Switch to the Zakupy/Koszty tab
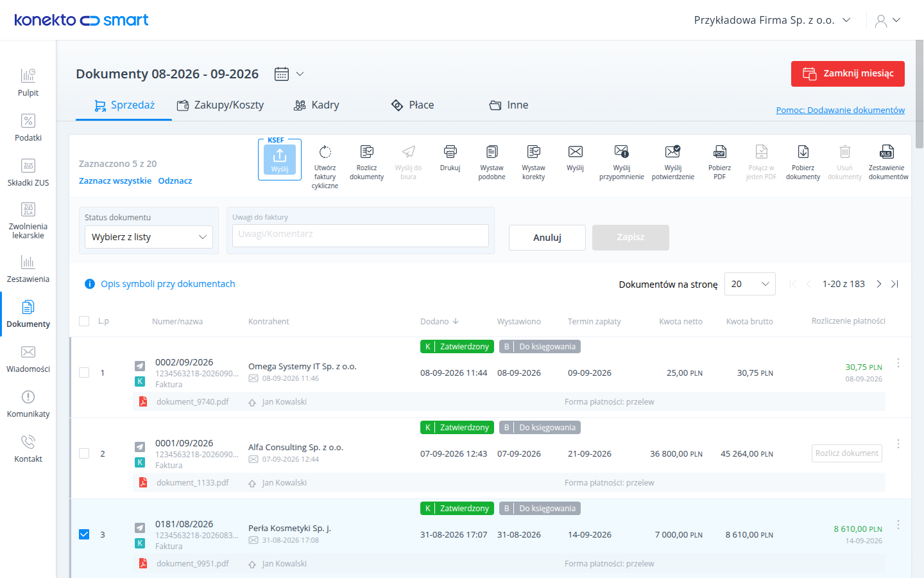 coord(220,105)
